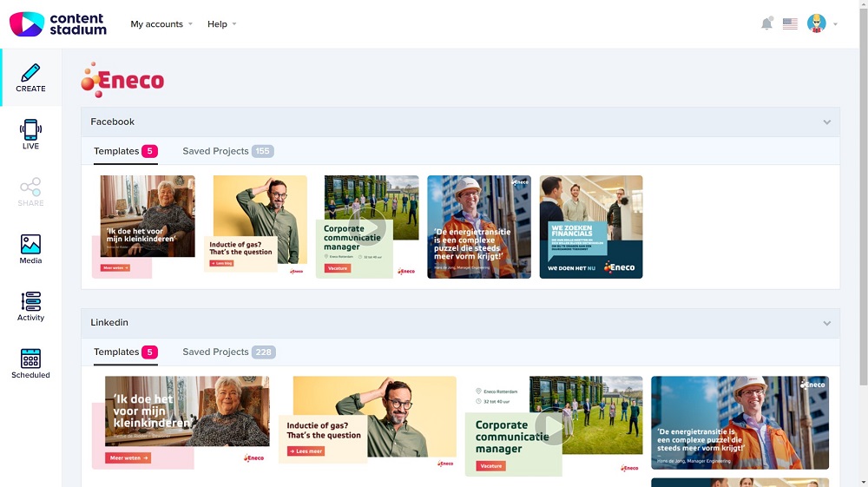
Task: Click the US flag language icon
Action: (x=790, y=23)
